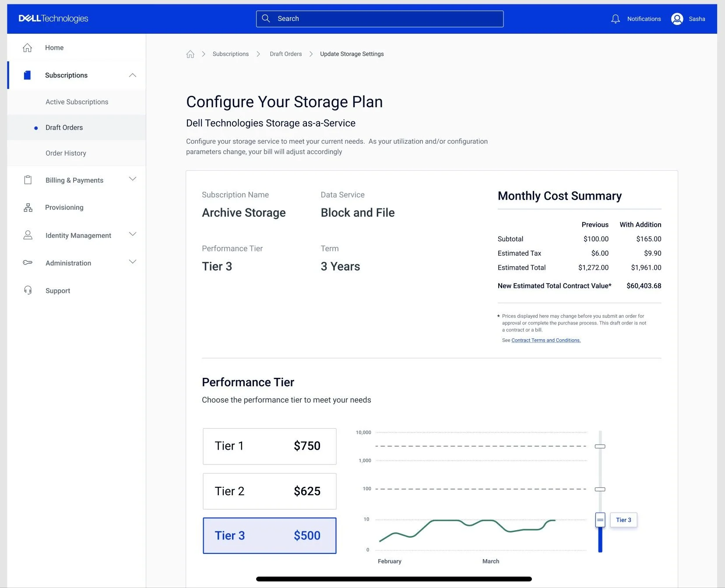Click the Monthly Cost Summary heading
This screenshot has height=588, width=725.
pos(560,196)
